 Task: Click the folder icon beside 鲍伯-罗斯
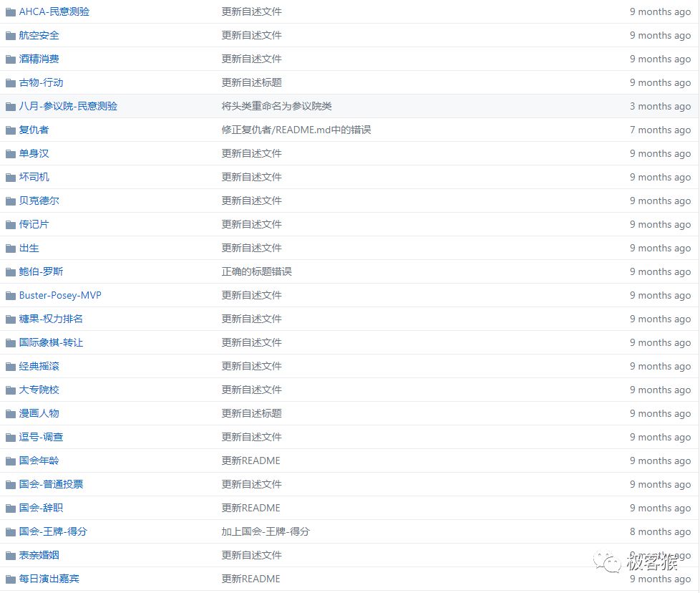coord(11,272)
